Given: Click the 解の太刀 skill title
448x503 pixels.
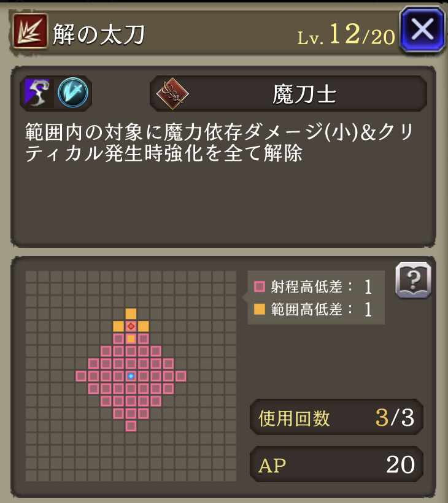Looking at the screenshot, I should point(99,34).
